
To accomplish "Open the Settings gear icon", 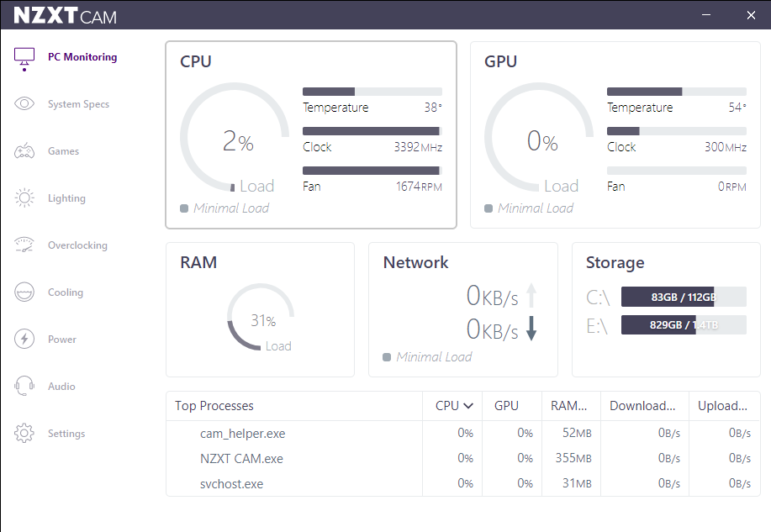I will (24, 434).
